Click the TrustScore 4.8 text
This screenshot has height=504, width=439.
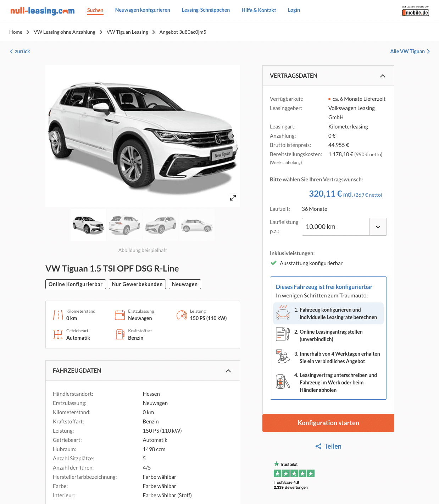[286, 482]
